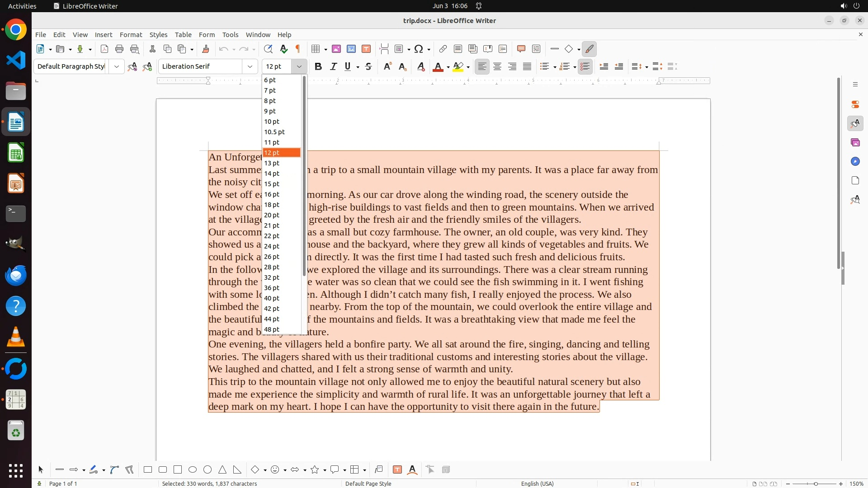868x488 pixels.
Task: Choose 24 pt from size list
Action: tap(272, 246)
